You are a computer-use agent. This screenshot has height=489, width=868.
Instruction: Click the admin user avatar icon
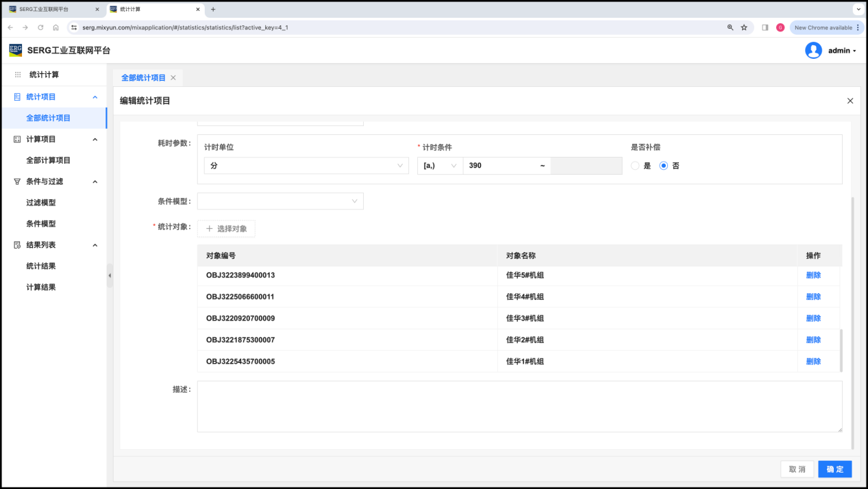tap(813, 51)
